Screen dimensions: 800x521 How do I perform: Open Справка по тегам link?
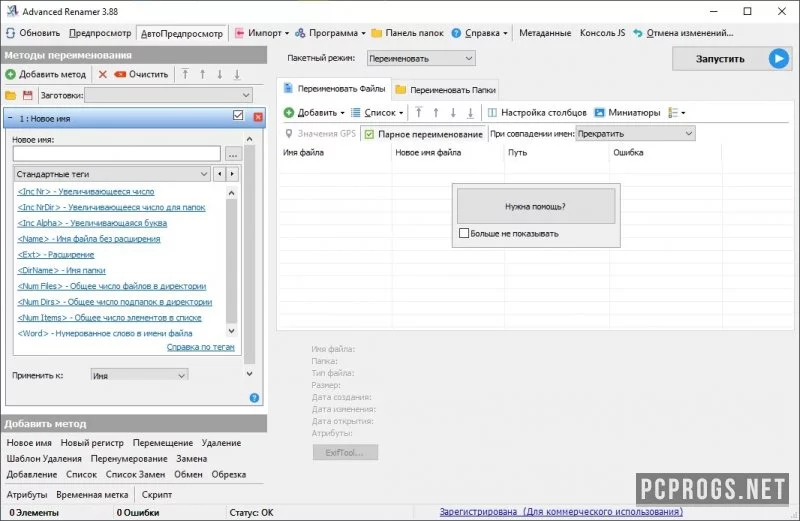pos(201,347)
